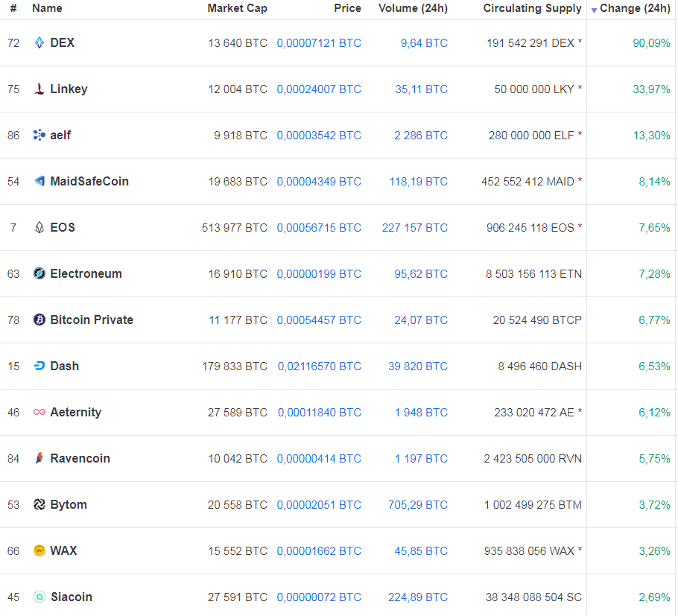Image resolution: width=678 pixels, height=616 pixels.
Task: Click the Ravencoin logo icon
Action: [x=39, y=458]
